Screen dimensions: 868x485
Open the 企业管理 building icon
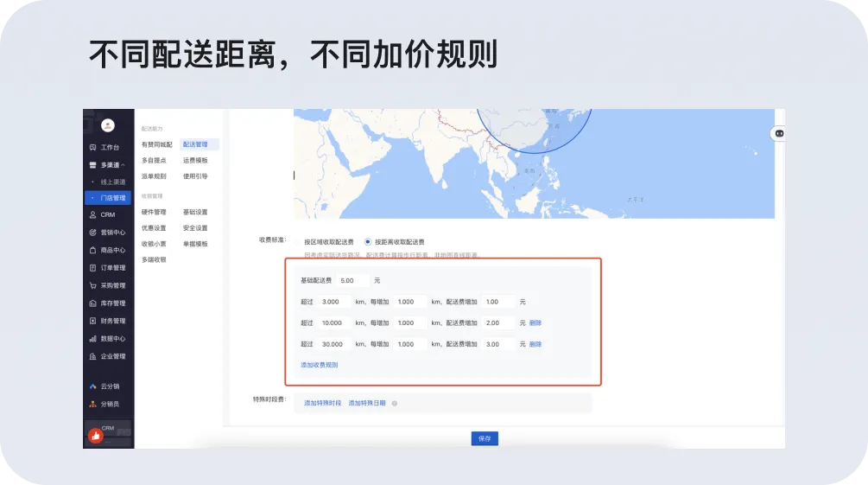click(92, 356)
